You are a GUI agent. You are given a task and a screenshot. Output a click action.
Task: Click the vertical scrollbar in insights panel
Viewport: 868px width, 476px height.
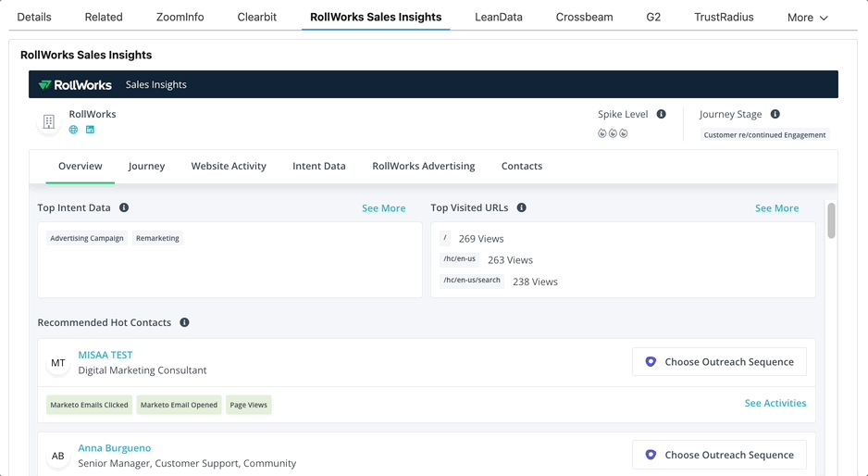click(x=831, y=221)
